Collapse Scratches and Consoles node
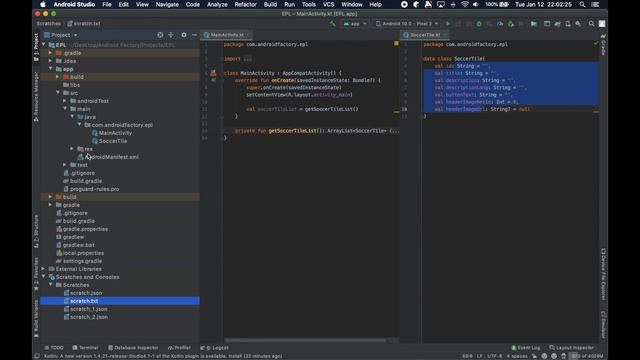The height and width of the screenshot is (360, 640). [x=43, y=277]
